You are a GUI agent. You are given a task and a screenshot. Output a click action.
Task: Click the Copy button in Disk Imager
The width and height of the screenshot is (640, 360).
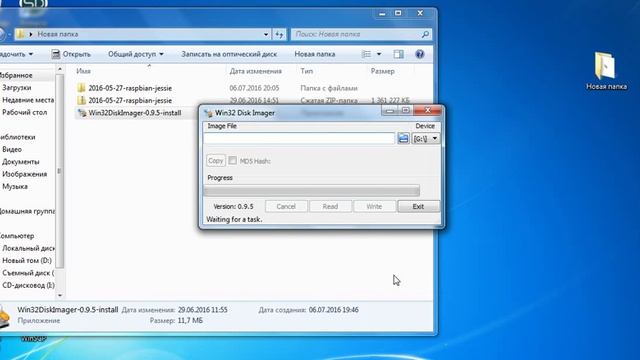(216, 160)
